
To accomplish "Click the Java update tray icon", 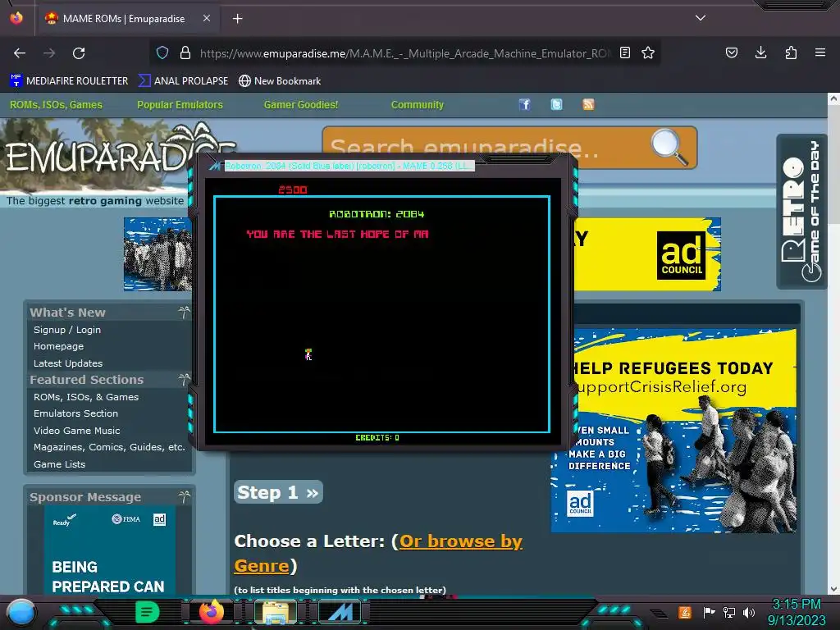I will (685, 612).
